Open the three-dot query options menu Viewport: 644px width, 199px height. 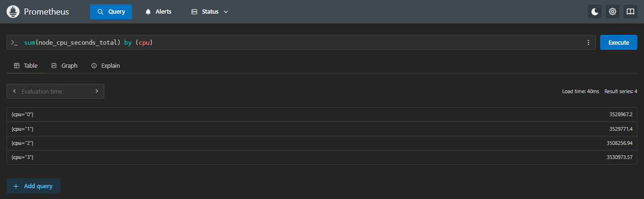click(x=588, y=42)
